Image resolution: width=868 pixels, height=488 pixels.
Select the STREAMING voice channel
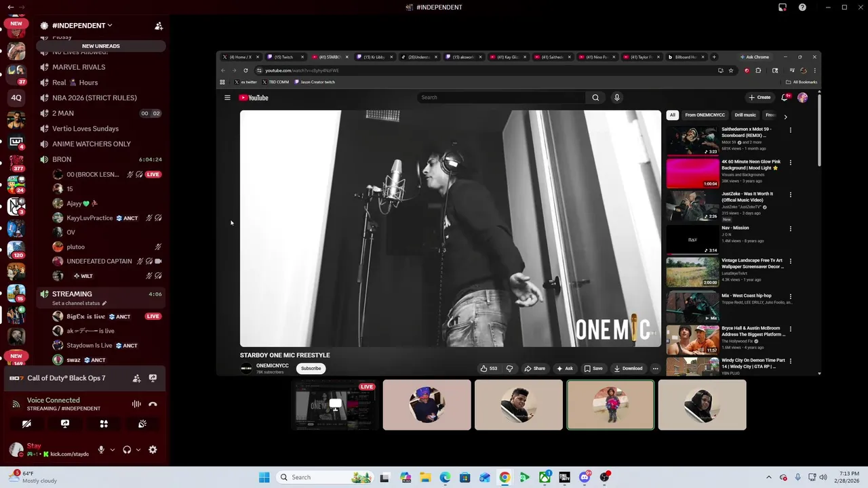click(x=101, y=294)
